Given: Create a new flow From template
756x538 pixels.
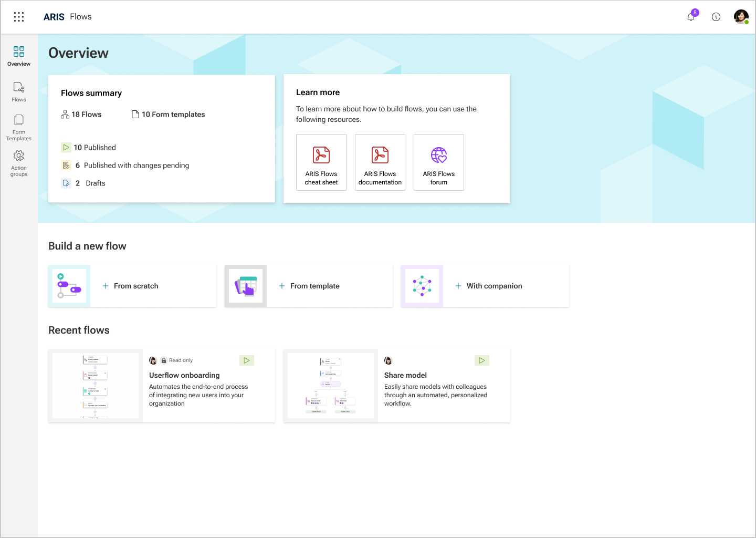Looking at the screenshot, I should click(x=309, y=286).
